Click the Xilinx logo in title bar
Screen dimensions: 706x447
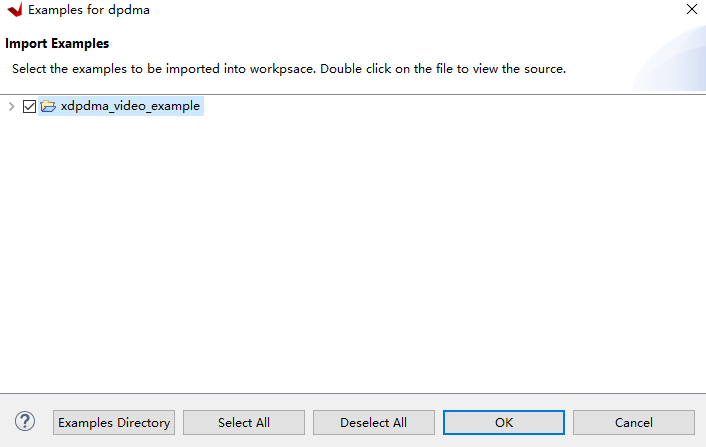[14, 10]
